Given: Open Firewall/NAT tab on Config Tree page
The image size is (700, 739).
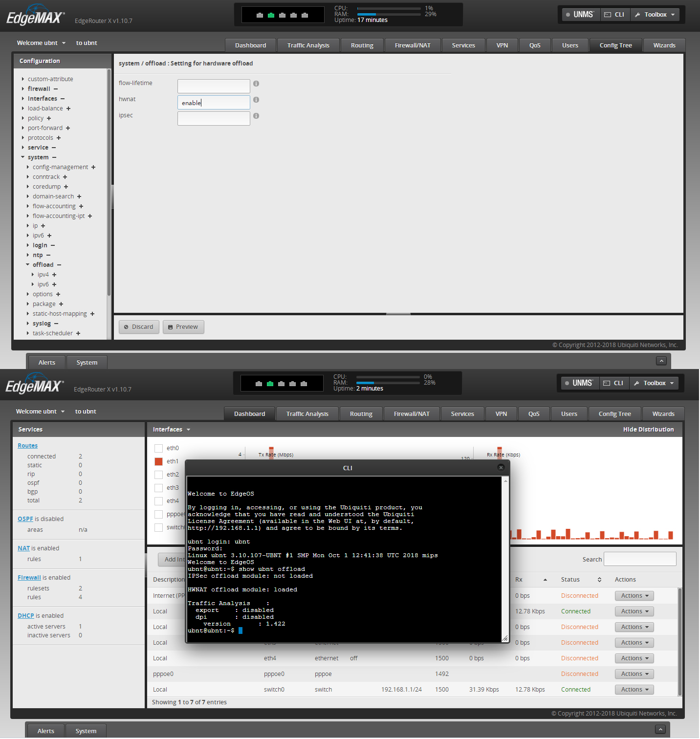Looking at the screenshot, I should click(x=413, y=45).
